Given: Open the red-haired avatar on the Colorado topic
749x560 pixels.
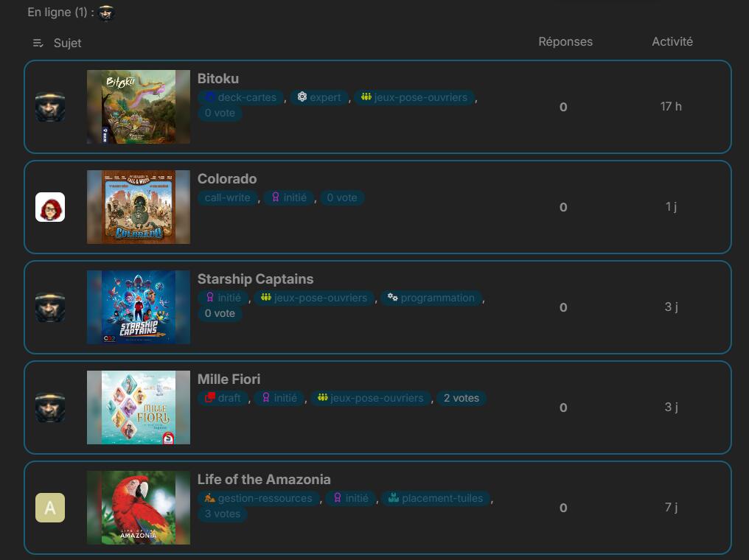Looking at the screenshot, I should (x=50, y=207).
